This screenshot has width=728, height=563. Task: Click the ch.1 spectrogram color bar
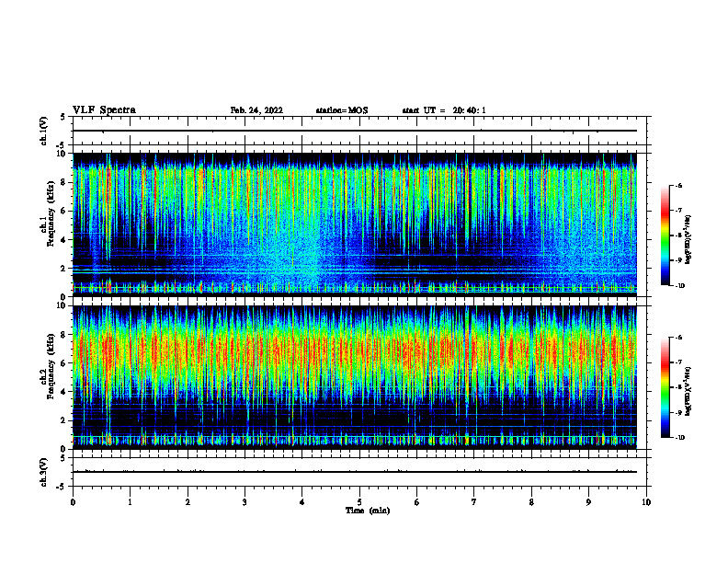pyautogui.click(x=665, y=236)
